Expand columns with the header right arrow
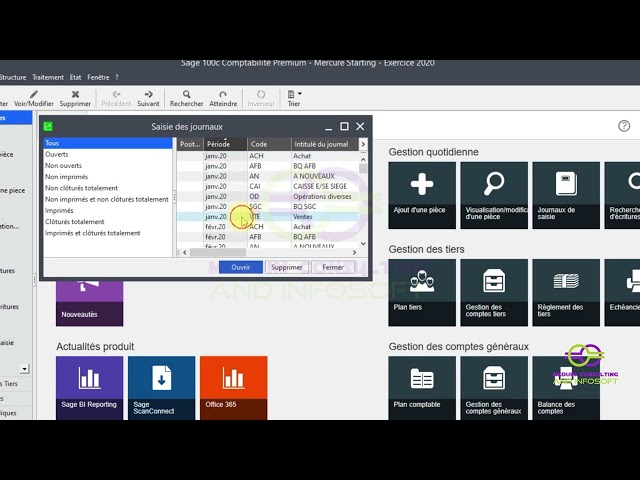 tap(363, 144)
